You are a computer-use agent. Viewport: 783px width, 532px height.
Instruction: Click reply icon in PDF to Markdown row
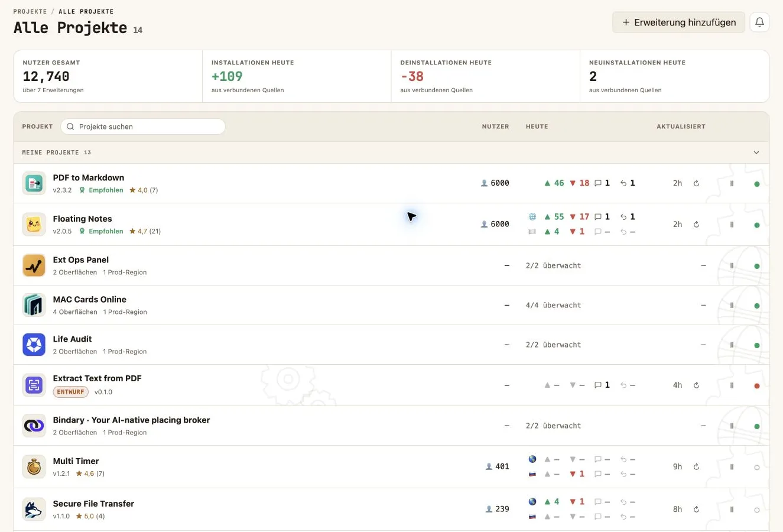click(623, 183)
